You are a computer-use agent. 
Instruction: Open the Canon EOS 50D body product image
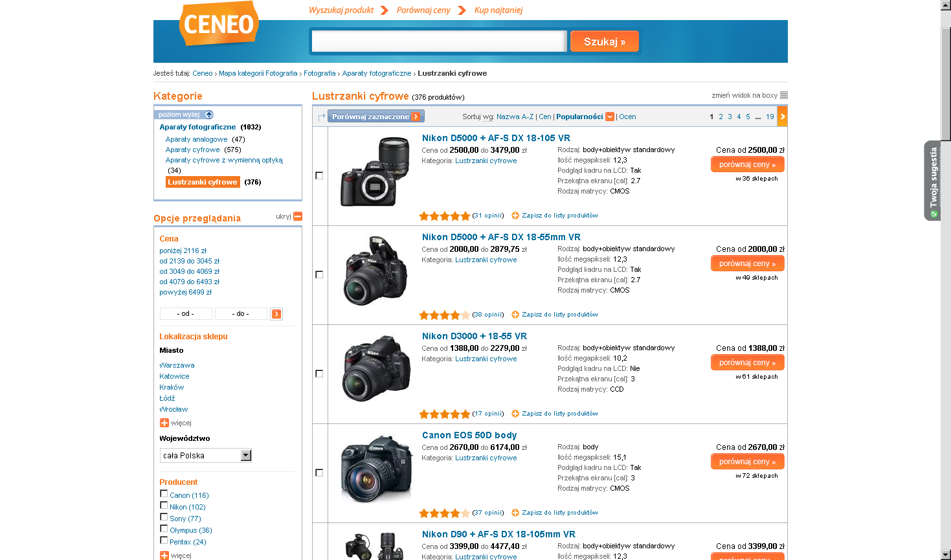(375, 469)
